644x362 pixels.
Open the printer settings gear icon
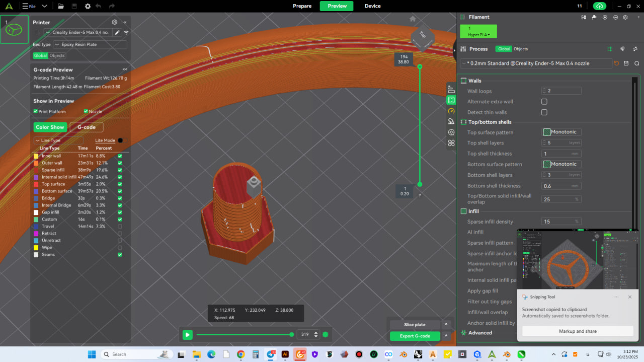pos(114,23)
